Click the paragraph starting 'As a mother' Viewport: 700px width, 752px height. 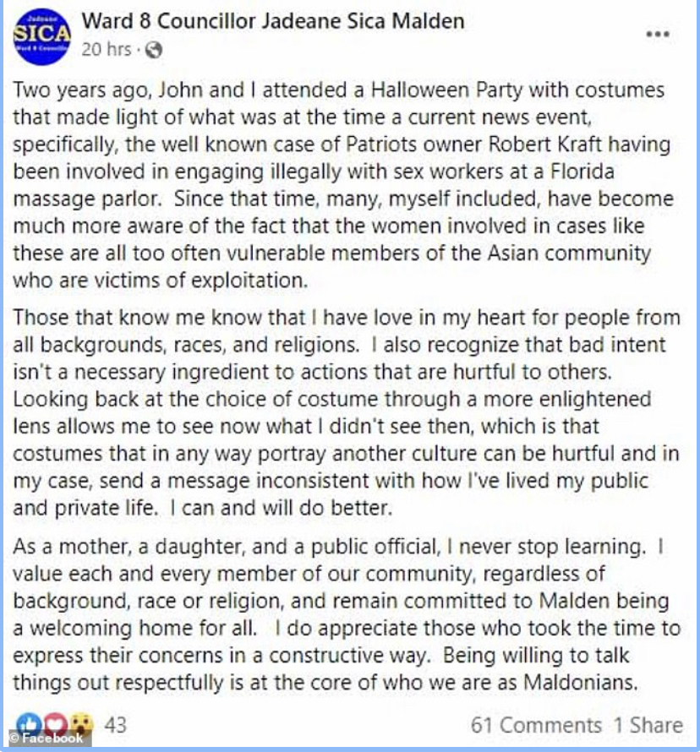347,614
